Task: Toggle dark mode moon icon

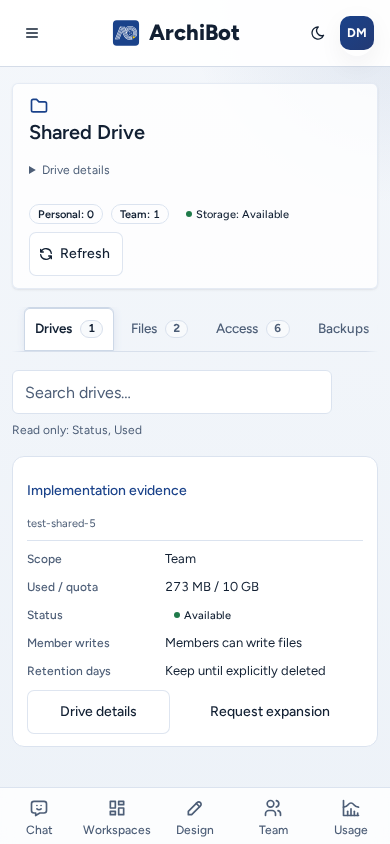Action: (x=317, y=33)
